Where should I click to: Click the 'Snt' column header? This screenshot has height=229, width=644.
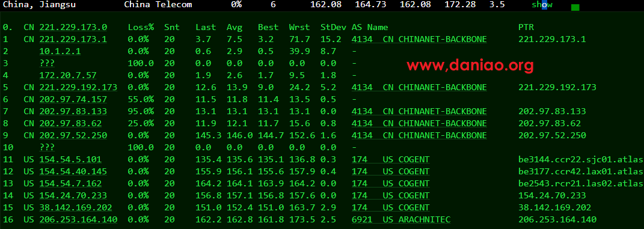click(172, 27)
